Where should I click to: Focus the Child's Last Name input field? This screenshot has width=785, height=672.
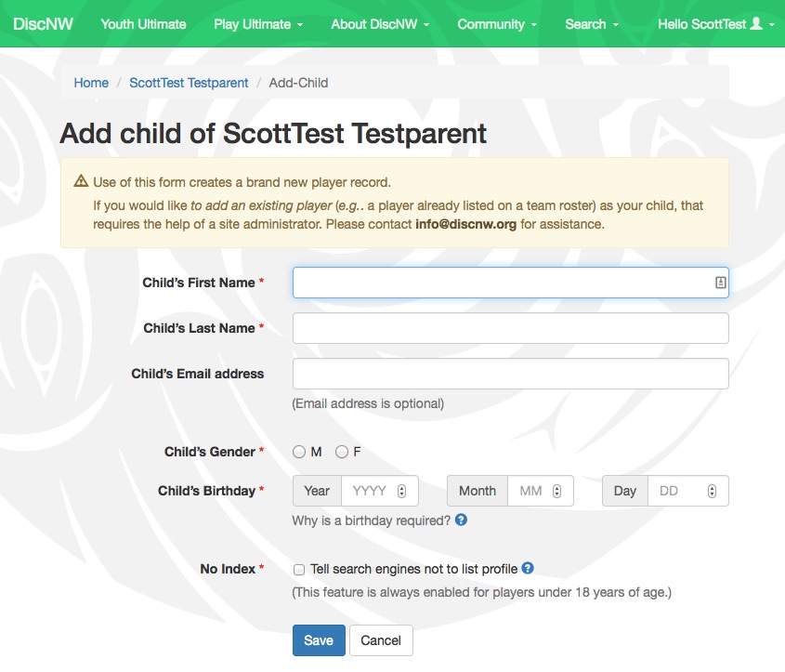click(x=510, y=328)
